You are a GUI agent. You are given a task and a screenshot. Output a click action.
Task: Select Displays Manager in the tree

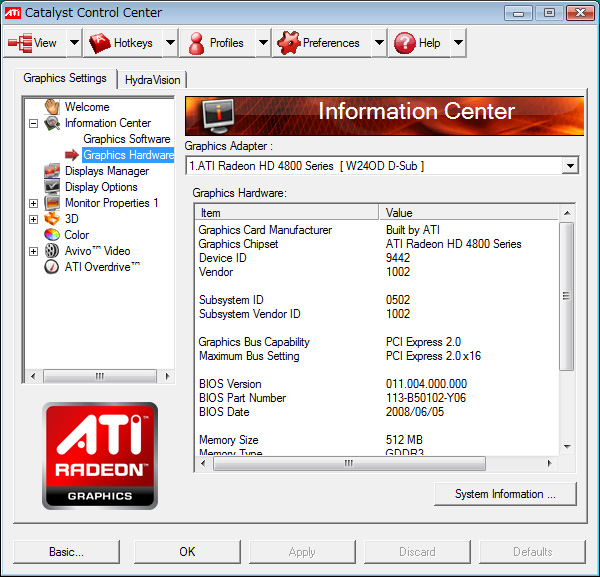coord(107,171)
